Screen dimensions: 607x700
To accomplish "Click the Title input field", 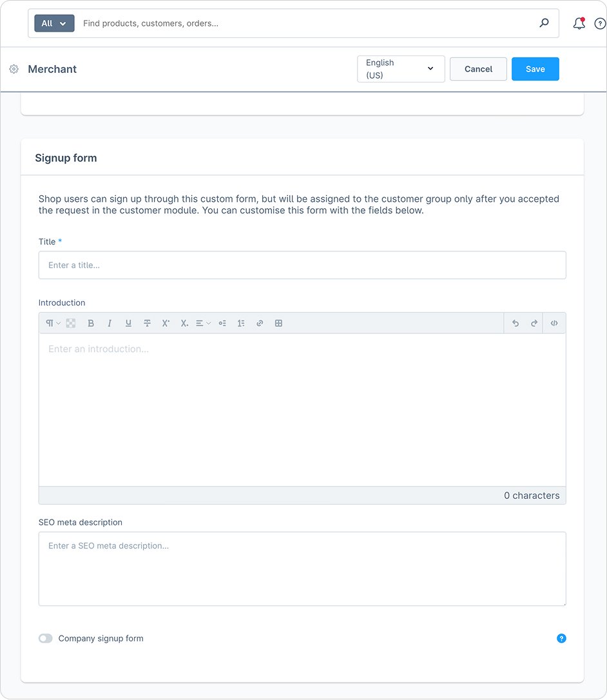I will pos(302,265).
